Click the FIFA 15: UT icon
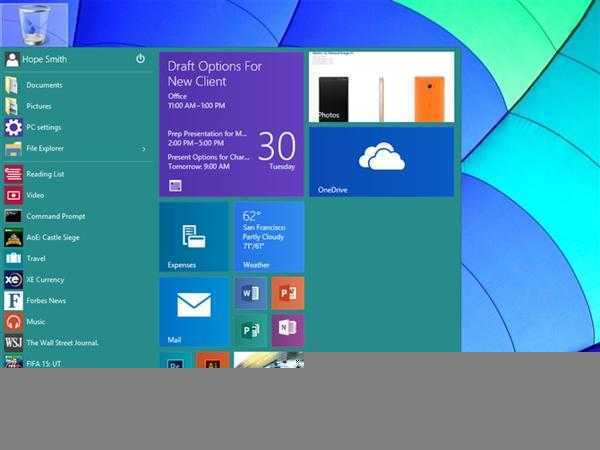This screenshot has width=600, height=450. tap(13, 362)
